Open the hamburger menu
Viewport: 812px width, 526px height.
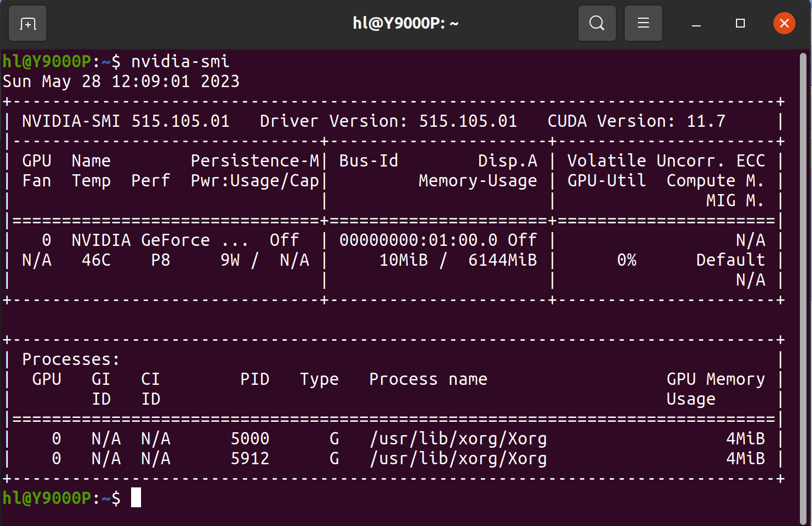[643, 23]
